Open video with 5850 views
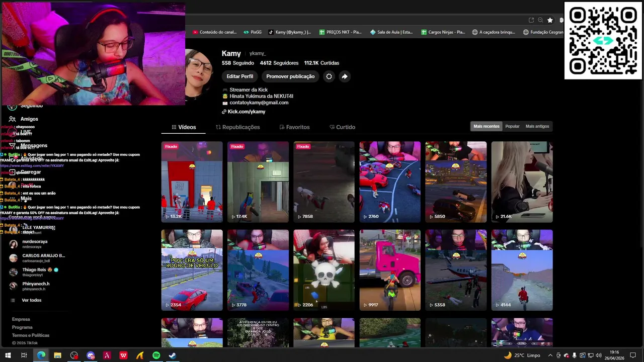Screen dimensions: 644x362 (x=456, y=182)
